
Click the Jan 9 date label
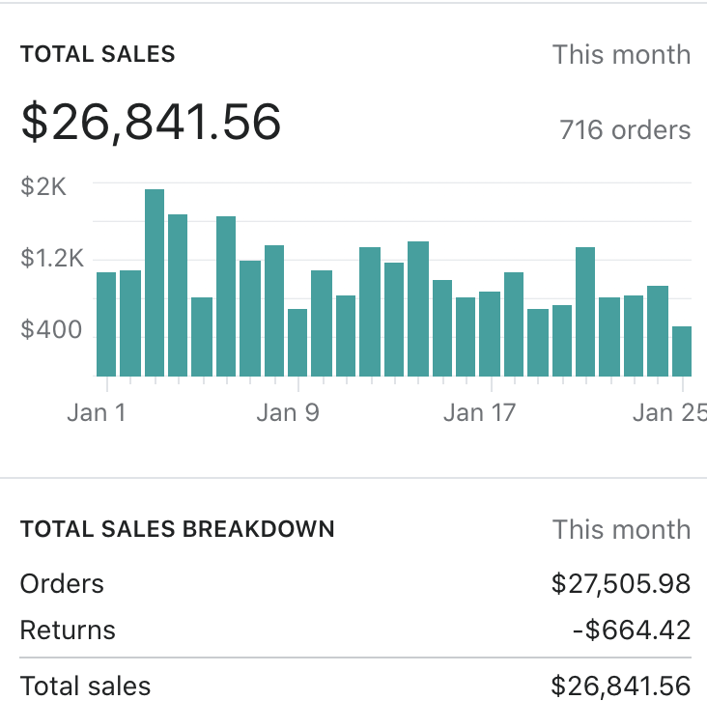click(x=288, y=413)
